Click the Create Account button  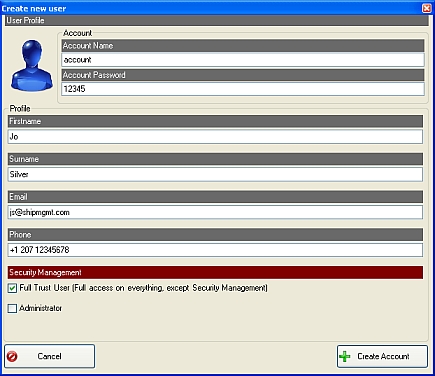(x=382, y=356)
